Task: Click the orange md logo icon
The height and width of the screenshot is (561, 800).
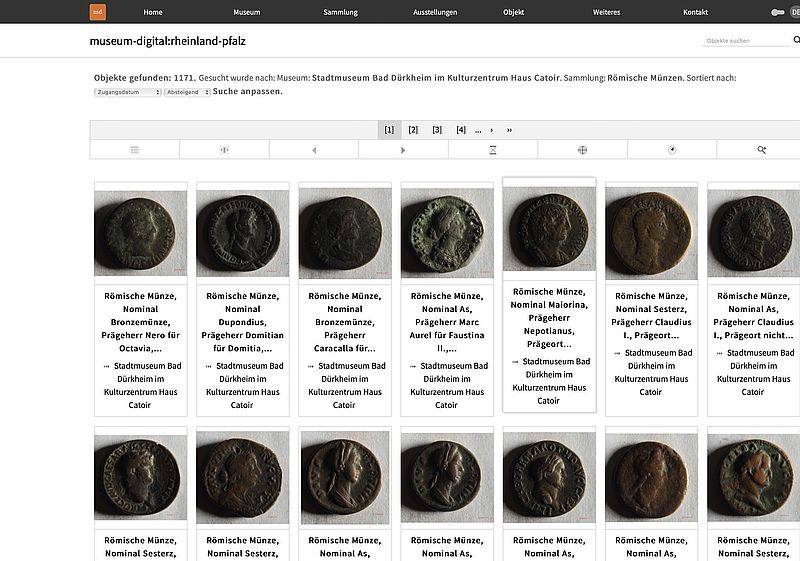Action: (97, 12)
